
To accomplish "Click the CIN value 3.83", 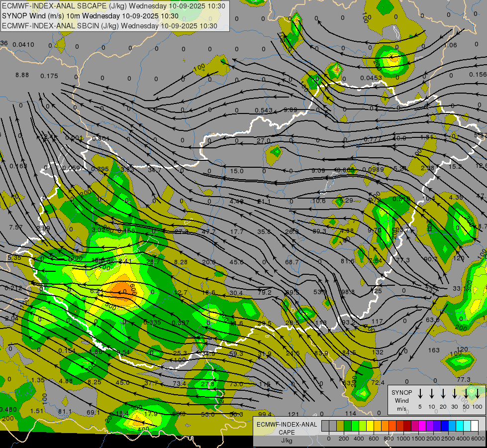I will click(x=127, y=169).
